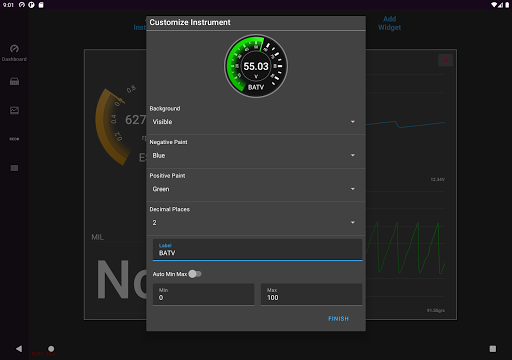Click the Customize Instrument title text
This screenshot has width=512, height=360.
tap(190, 22)
